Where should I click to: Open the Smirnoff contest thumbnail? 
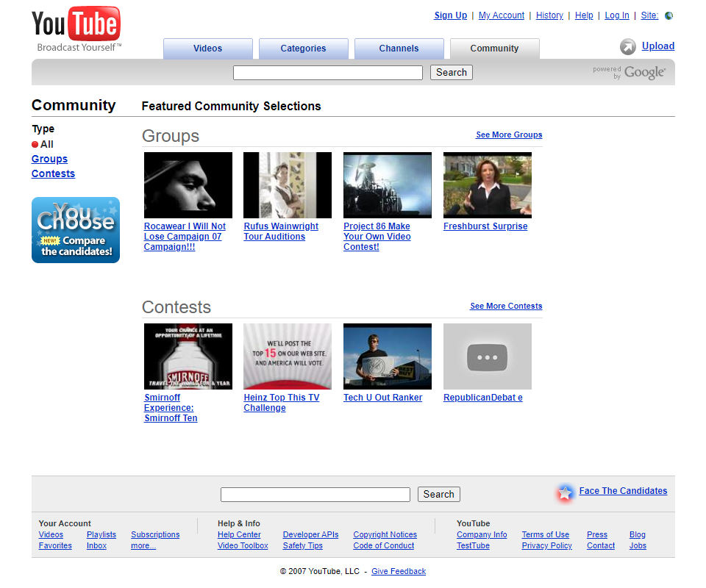[x=188, y=356]
